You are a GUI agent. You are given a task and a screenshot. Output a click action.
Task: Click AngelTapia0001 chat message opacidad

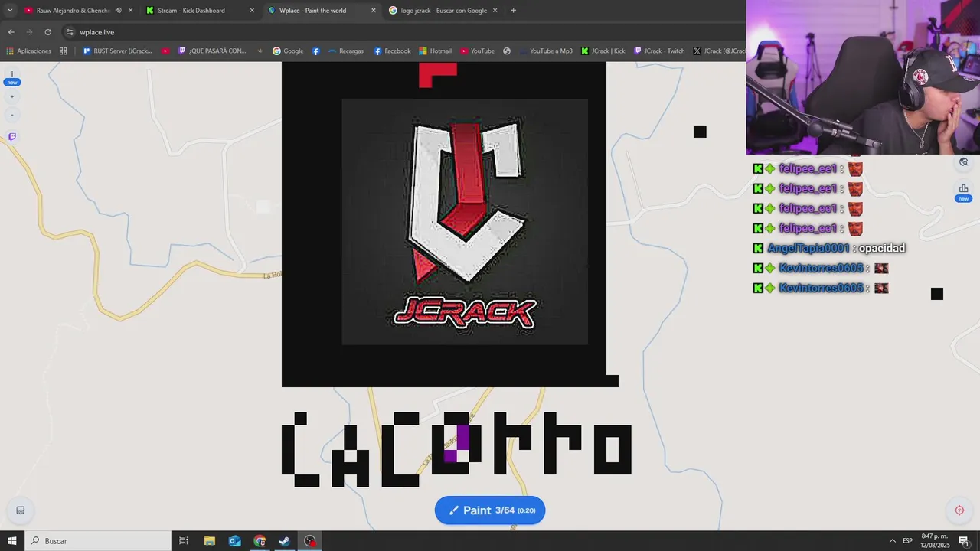[x=830, y=248]
